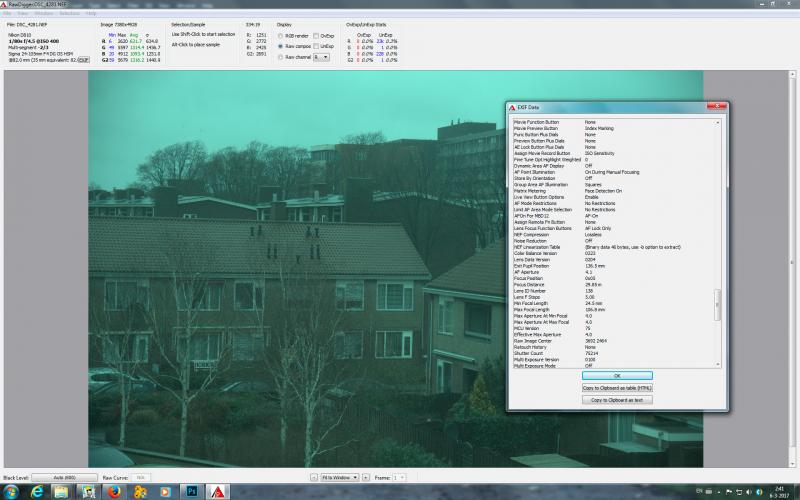
Task: Click the Auto black level button
Action: 64,478
